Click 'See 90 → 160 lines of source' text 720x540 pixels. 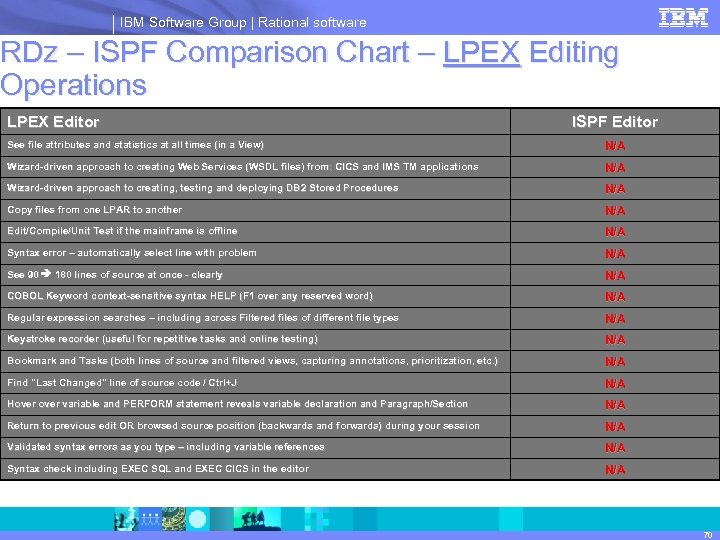pos(115,275)
